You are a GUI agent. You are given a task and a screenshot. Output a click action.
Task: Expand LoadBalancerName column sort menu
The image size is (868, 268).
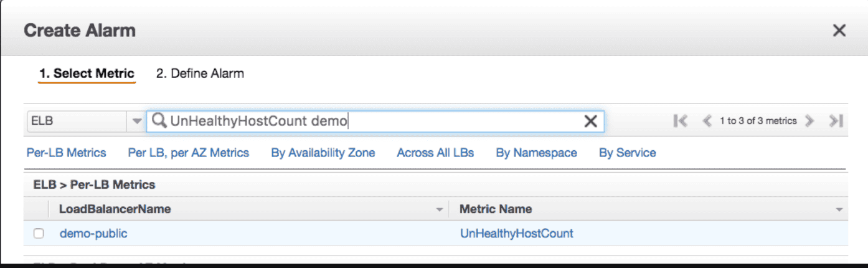[440, 209]
